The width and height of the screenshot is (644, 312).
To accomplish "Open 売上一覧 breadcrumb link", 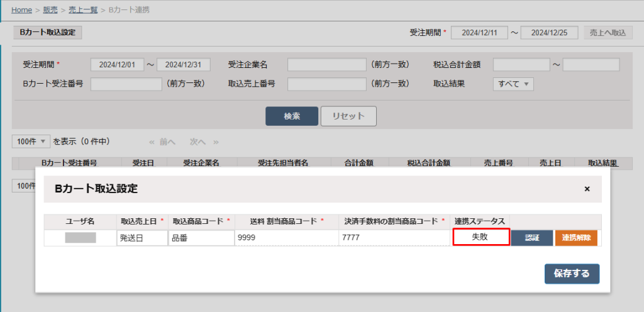I will click(83, 10).
